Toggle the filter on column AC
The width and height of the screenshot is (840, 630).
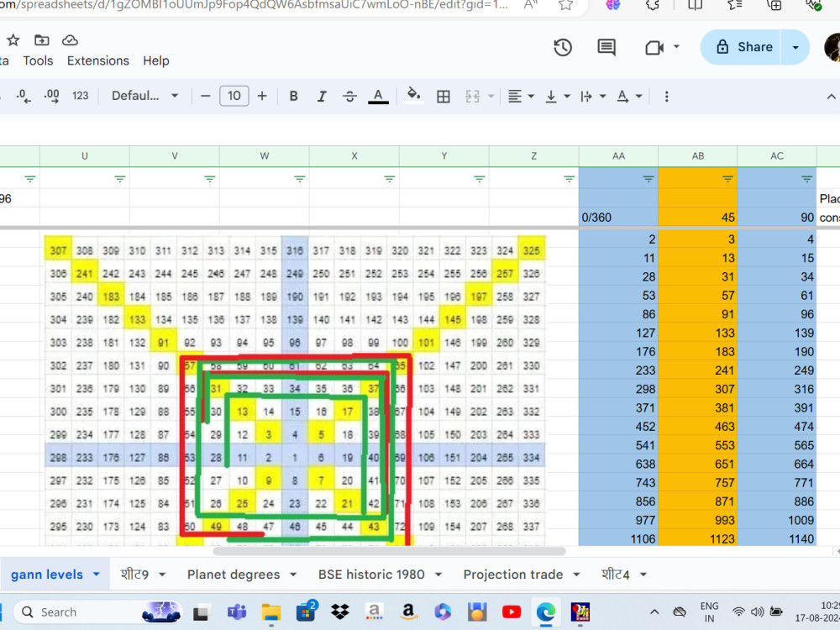tap(806, 179)
